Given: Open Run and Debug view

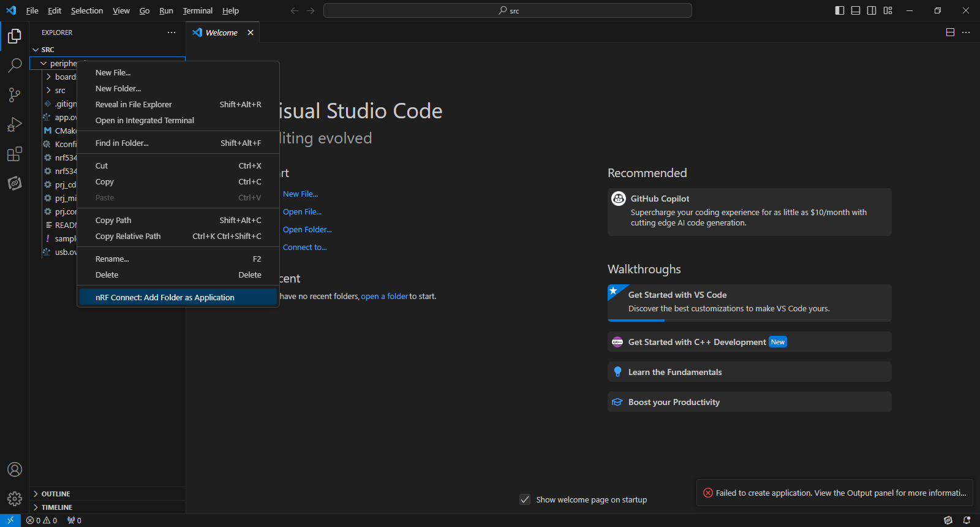Looking at the screenshot, I should 15,124.
